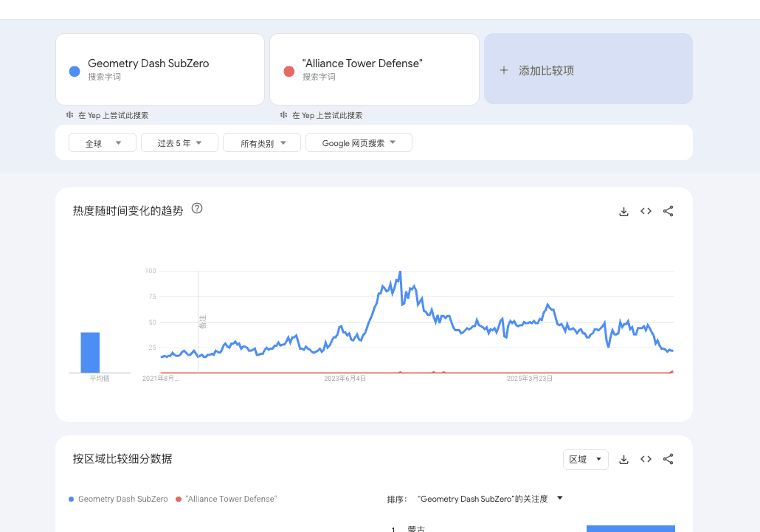Click the plus icon in 添加比较项
The image size is (760, 532).
click(x=504, y=70)
